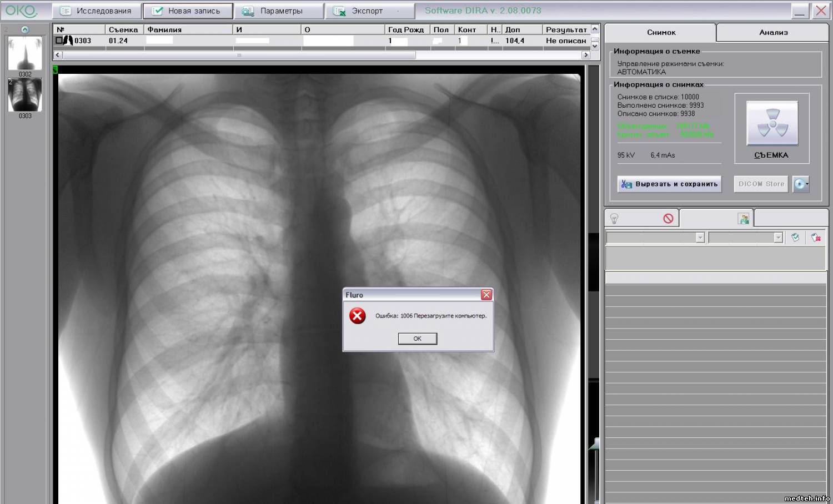Click the clipboard with green checkmark icon
This screenshot has height=504, width=833.
coord(795,238)
